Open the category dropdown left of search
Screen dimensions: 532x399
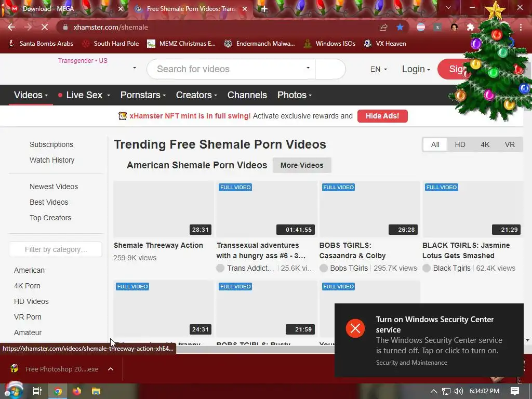135,68
